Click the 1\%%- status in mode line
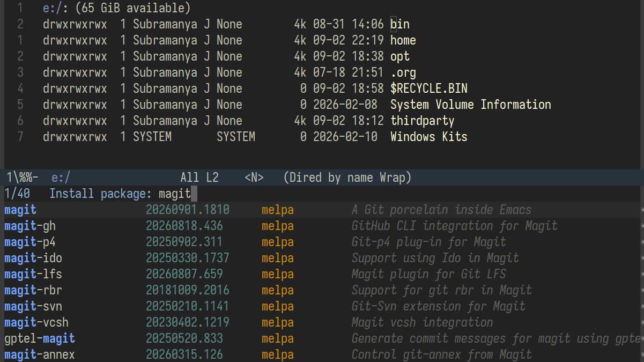Viewport: 644px width, 362px height. point(21,177)
